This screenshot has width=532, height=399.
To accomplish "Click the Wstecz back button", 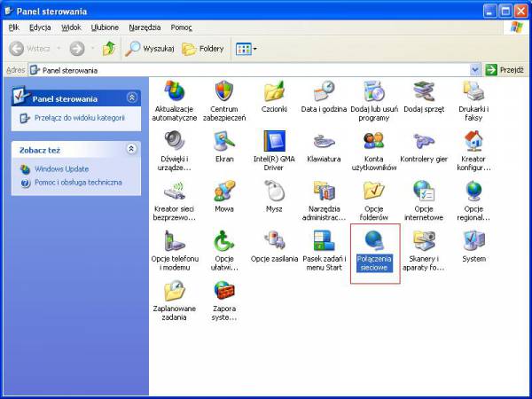I will pos(30,49).
